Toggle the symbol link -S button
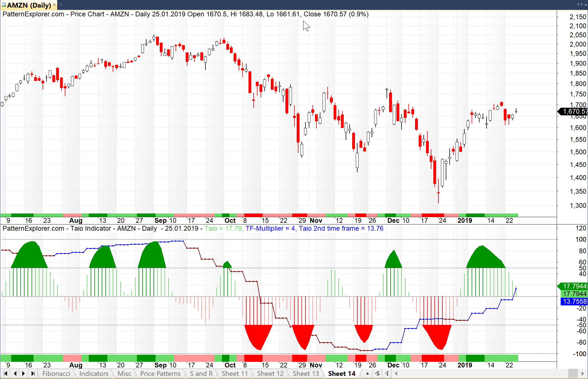This screenshot has width=588, height=379. click(x=377, y=374)
